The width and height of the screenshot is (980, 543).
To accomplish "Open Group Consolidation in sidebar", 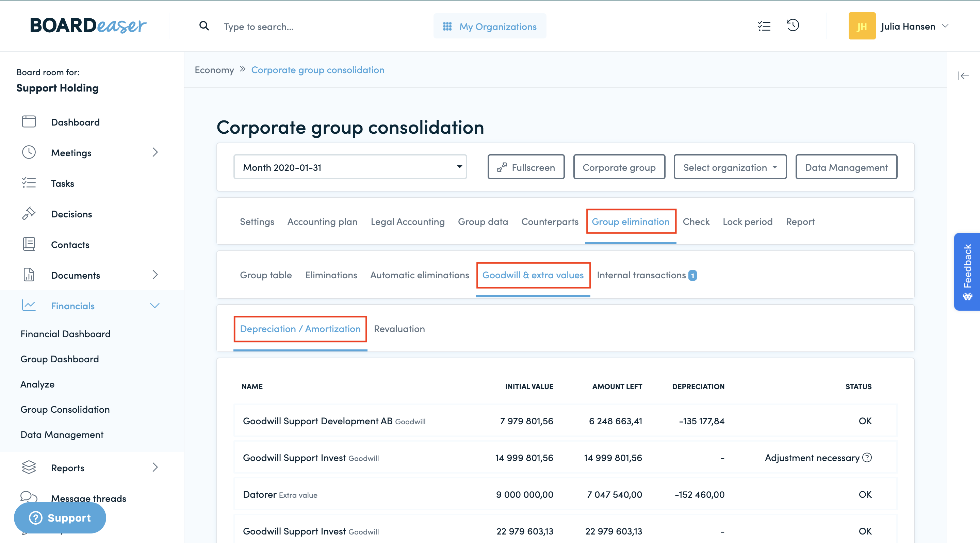I will tap(65, 409).
